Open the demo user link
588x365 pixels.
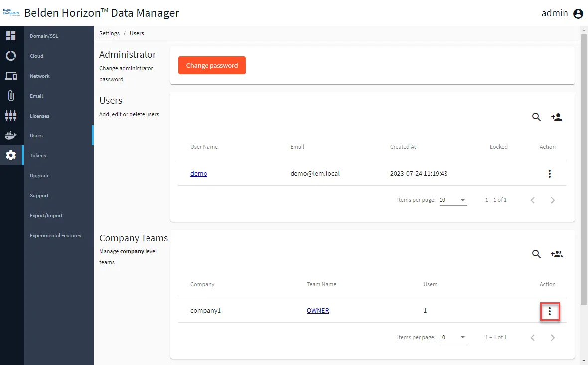point(199,173)
